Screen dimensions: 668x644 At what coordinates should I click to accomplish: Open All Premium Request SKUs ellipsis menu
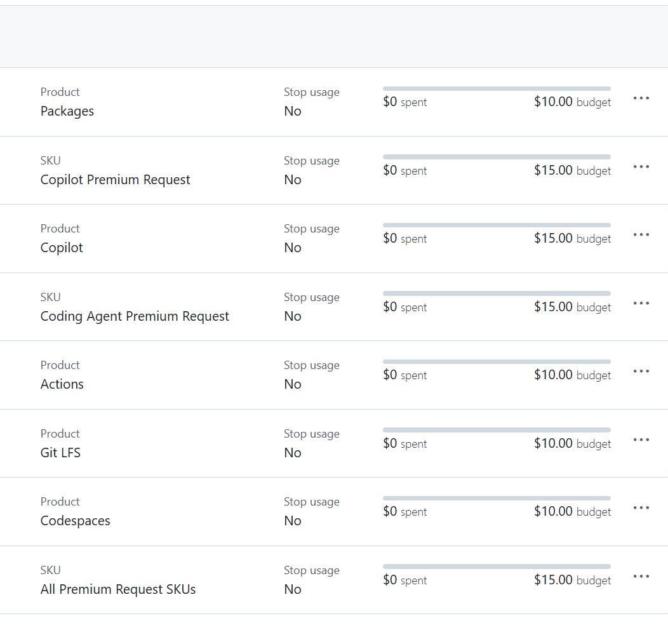[641, 577]
